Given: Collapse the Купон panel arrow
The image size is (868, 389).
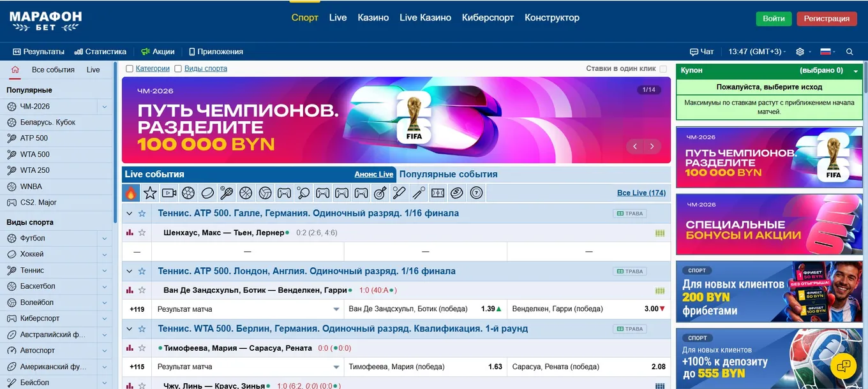Looking at the screenshot, I should (x=856, y=71).
